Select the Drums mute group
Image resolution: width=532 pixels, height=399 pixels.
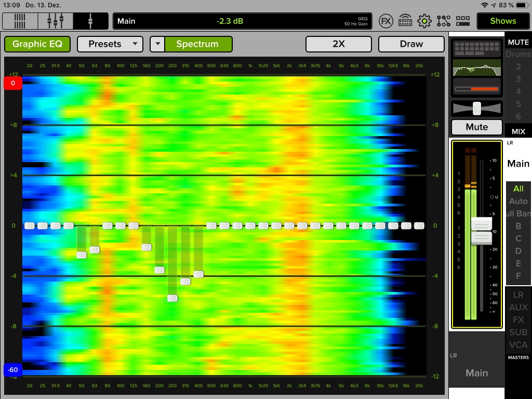[x=518, y=54]
